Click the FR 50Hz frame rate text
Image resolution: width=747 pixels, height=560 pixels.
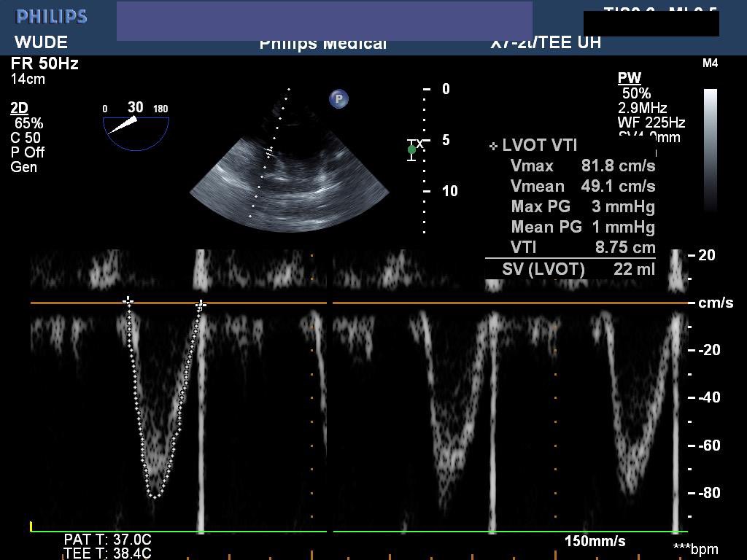click(44, 64)
